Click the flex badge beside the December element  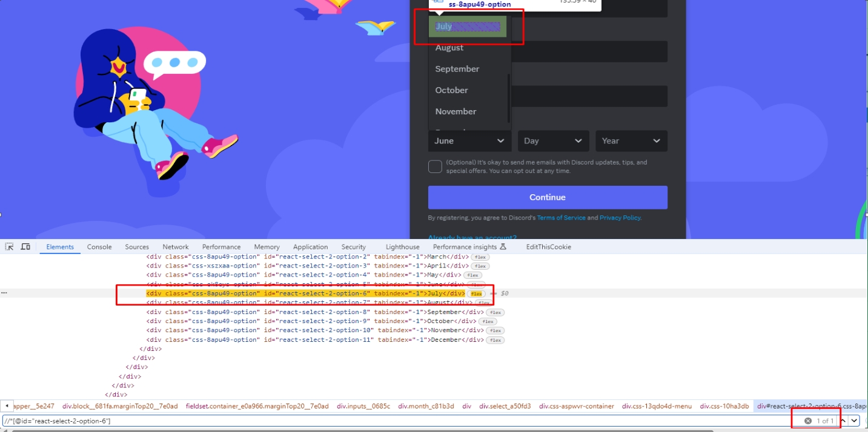[495, 340]
